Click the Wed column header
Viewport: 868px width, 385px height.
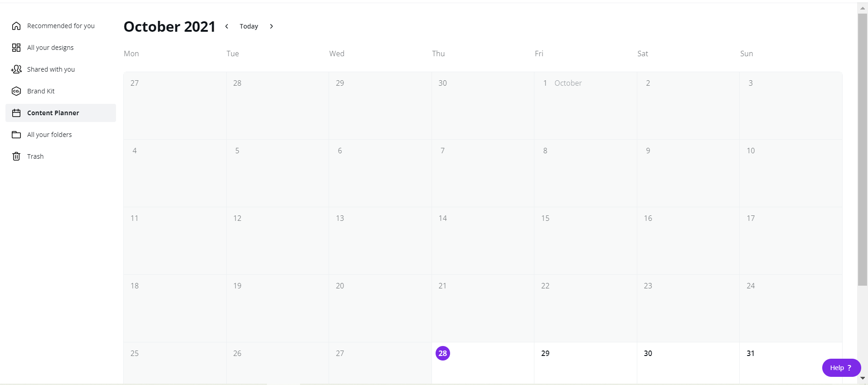click(337, 54)
